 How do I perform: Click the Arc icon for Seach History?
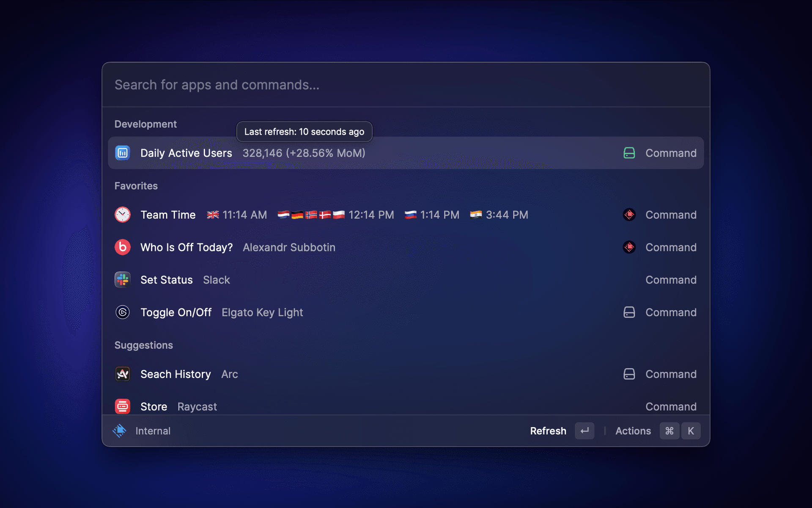[123, 374]
